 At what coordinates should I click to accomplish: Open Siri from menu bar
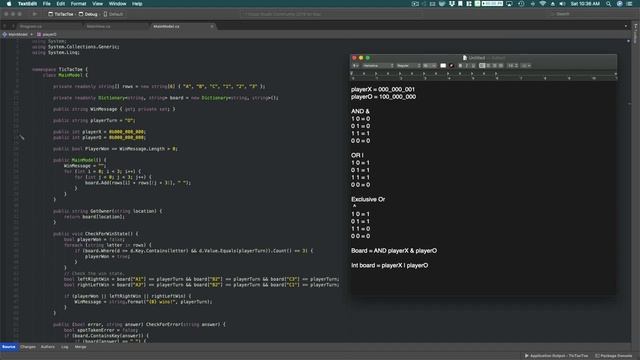point(620,4)
